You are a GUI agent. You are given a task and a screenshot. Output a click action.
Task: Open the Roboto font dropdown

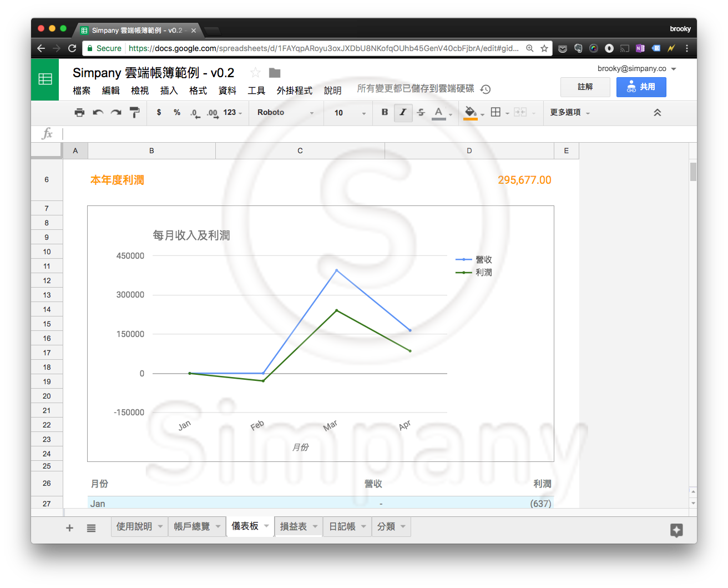285,113
